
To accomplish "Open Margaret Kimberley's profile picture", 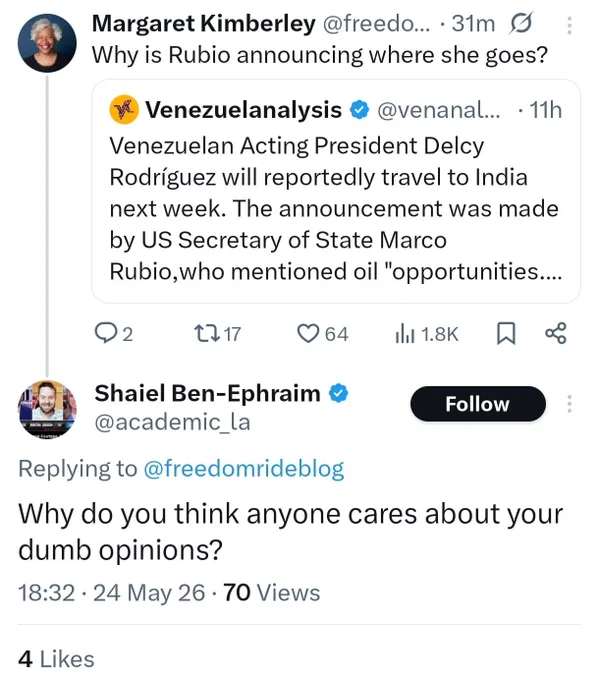I will [47, 43].
